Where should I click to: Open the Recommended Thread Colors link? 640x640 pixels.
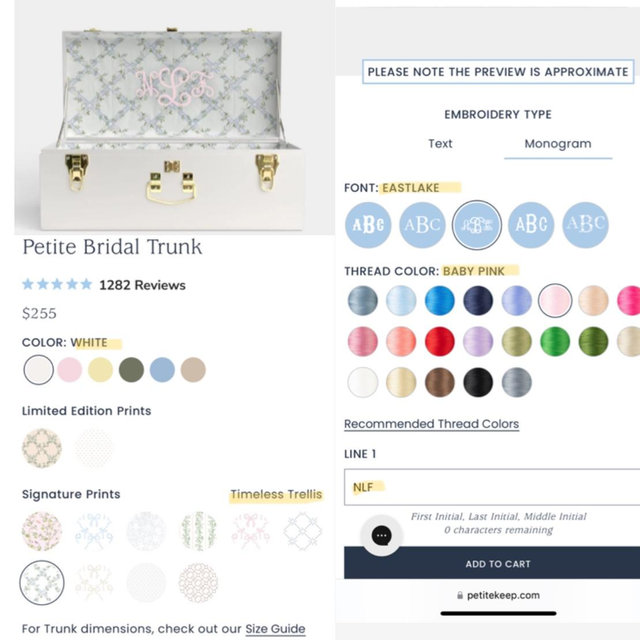[x=431, y=424]
